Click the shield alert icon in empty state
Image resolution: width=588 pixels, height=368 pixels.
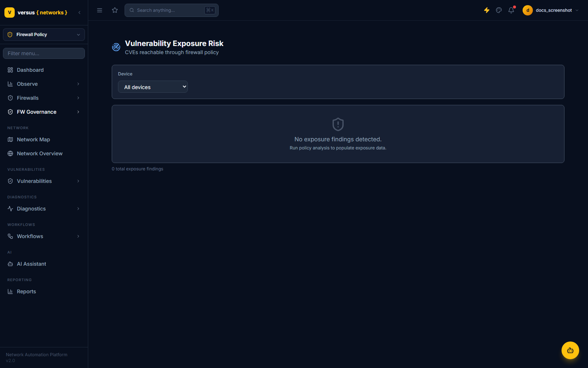click(x=338, y=124)
